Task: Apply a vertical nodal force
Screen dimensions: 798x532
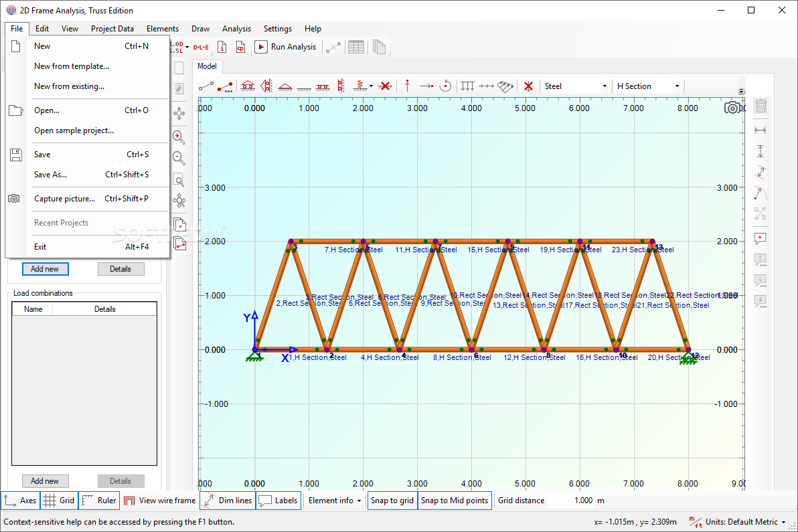Action: (407, 86)
